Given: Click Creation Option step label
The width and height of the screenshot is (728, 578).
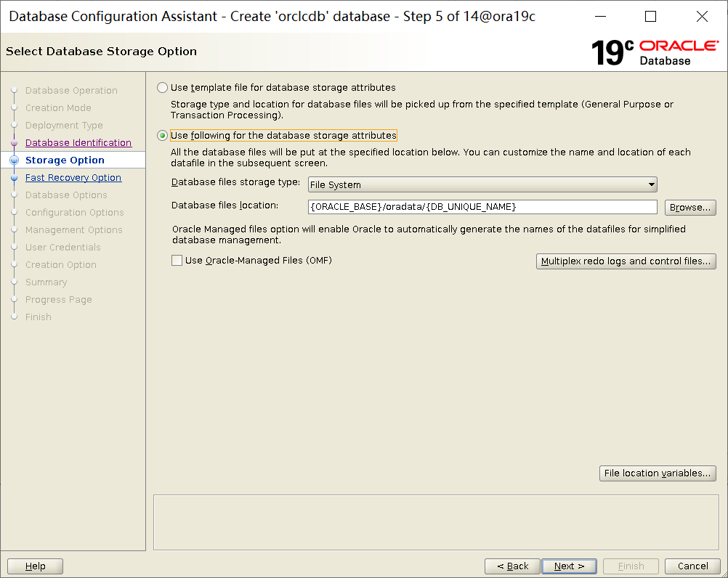Looking at the screenshot, I should click(61, 265).
